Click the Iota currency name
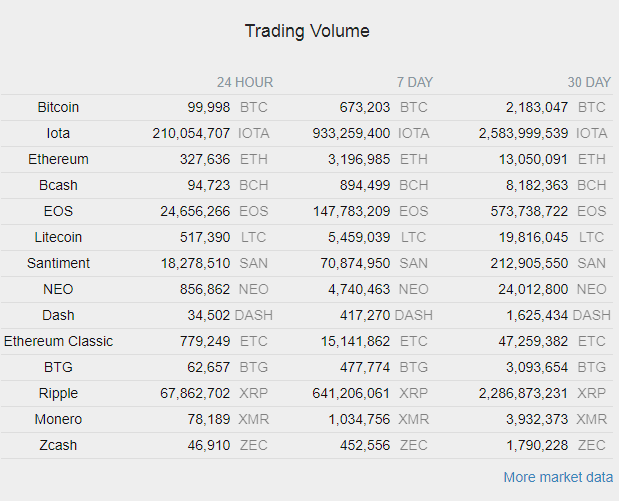Screen dimensions: 619x501 click(x=58, y=133)
